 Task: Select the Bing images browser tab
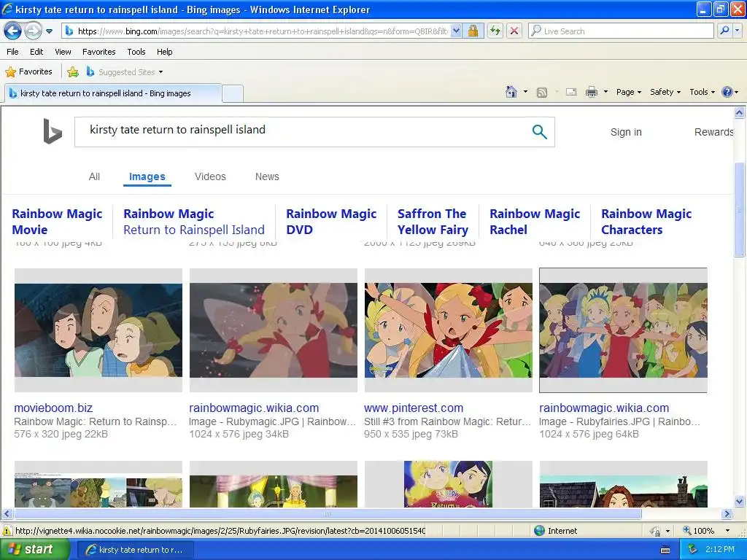(113, 93)
